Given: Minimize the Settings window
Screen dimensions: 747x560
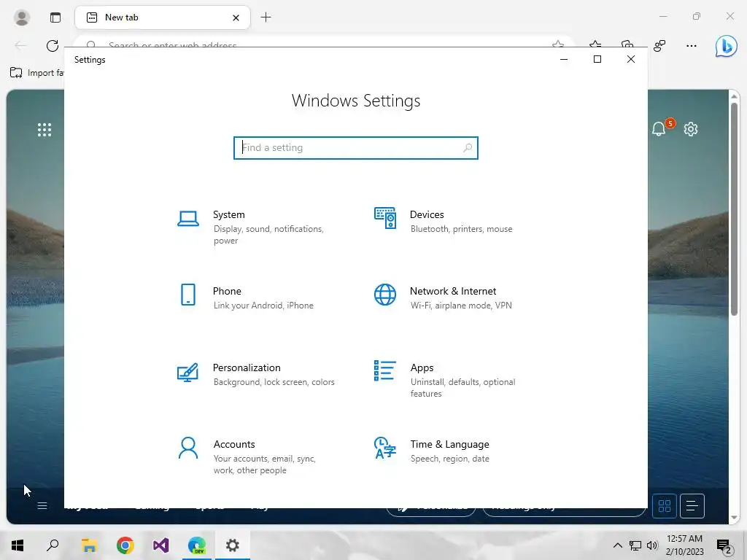Looking at the screenshot, I should point(564,59).
